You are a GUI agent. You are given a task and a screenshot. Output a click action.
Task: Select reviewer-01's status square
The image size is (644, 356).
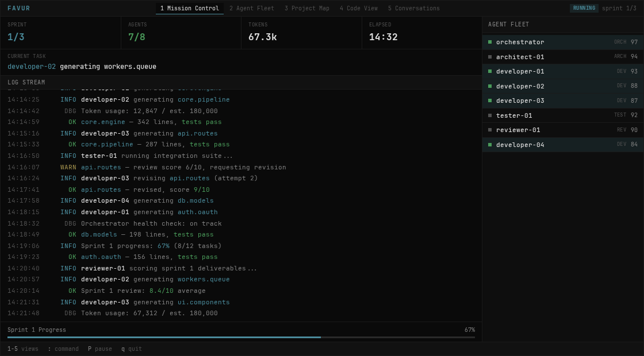pyautogui.click(x=489, y=130)
